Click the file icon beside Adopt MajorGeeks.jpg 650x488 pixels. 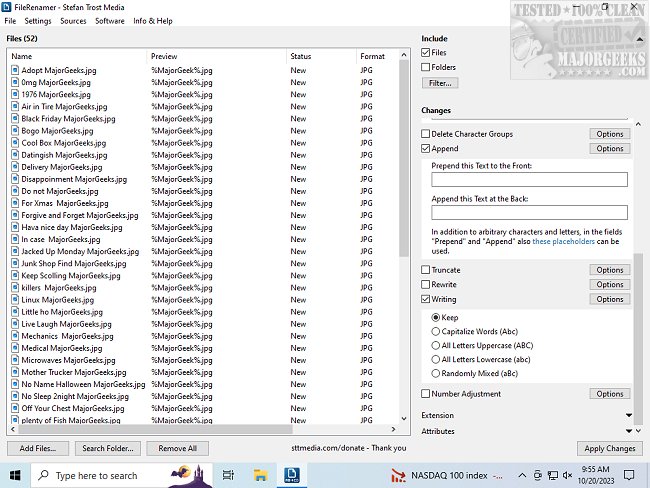[15, 70]
